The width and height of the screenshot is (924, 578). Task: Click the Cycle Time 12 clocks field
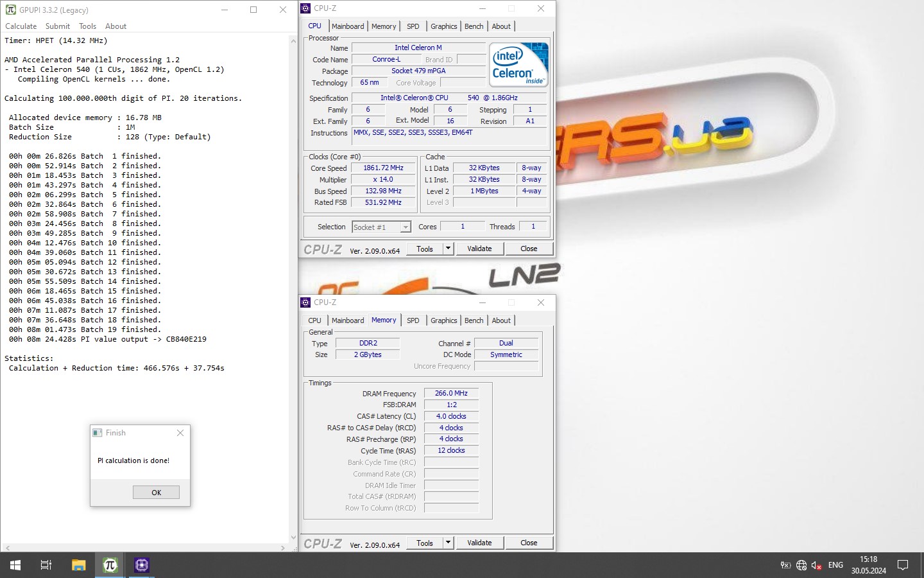tap(451, 450)
